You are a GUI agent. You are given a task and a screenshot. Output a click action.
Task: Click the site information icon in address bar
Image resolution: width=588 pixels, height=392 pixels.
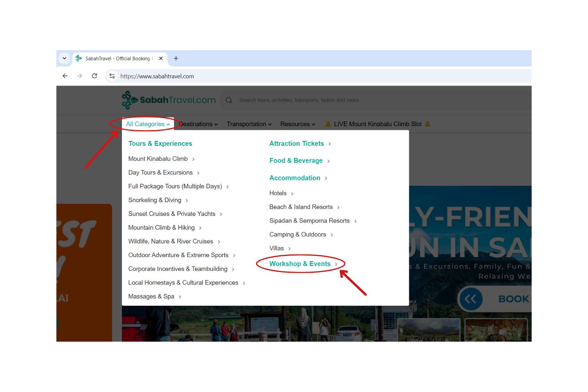point(112,76)
